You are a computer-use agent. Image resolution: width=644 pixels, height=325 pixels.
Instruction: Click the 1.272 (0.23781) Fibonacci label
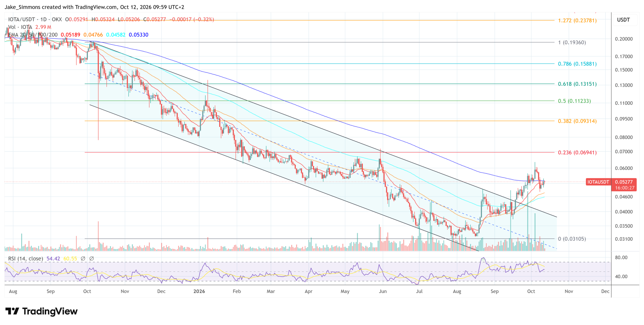(x=577, y=20)
